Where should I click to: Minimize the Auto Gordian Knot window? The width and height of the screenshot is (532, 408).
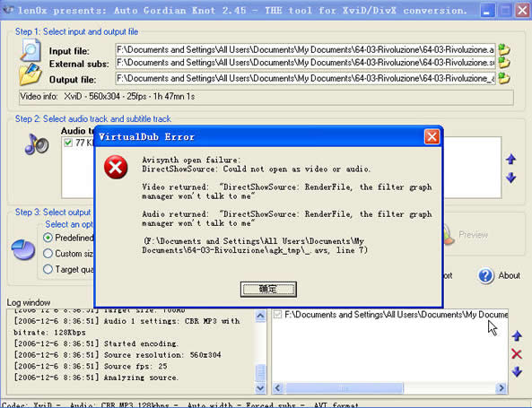point(487,11)
